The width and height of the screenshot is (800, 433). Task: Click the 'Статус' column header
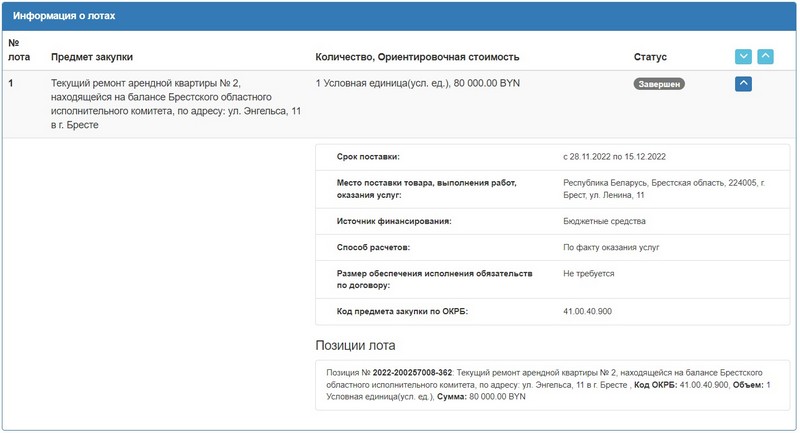pyautogui.click(x=650, y=57)
